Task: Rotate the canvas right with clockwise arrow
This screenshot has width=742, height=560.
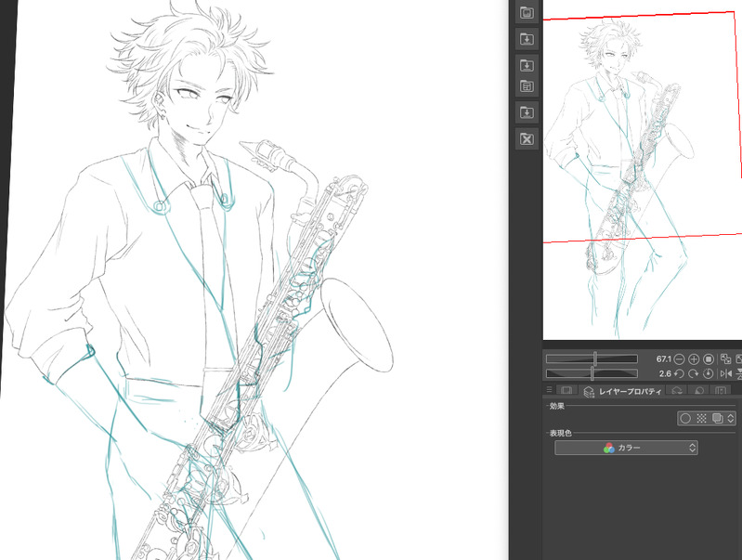Action: pyautogui.click(x=694, y=373)
